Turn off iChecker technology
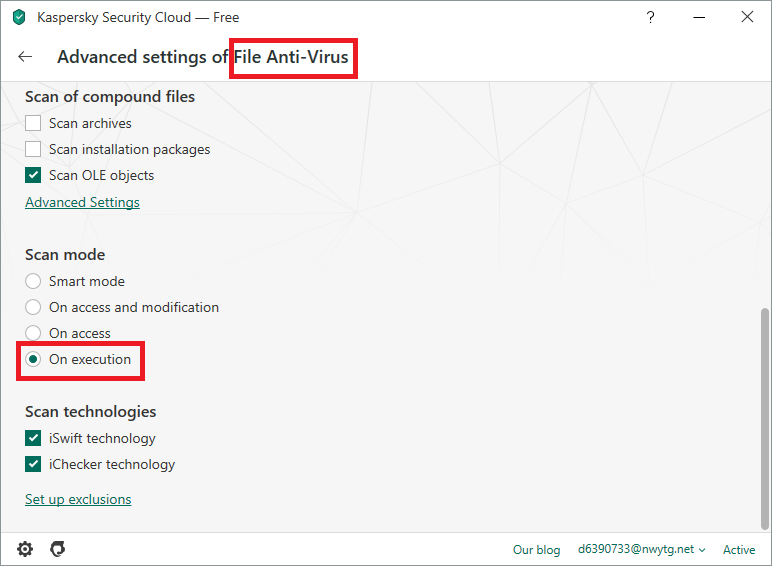Screen dimensions: 772x566 pos(34,464)
